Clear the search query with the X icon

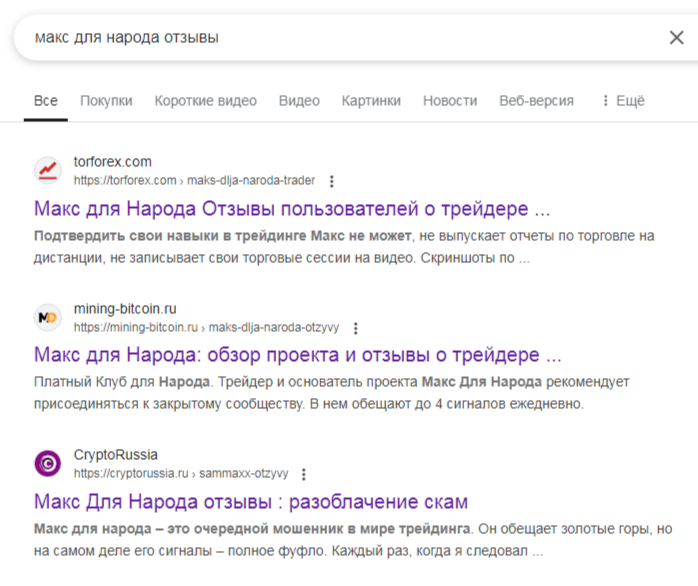[676, 37]
